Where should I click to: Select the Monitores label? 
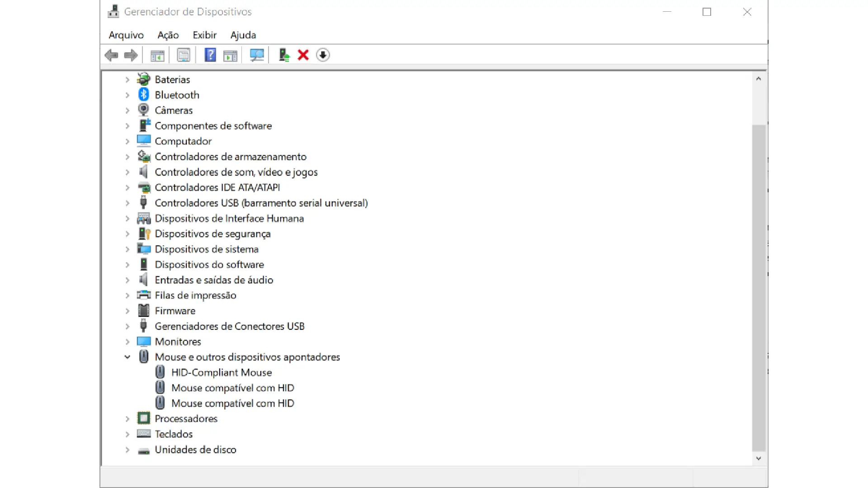[x=178, y=342]
